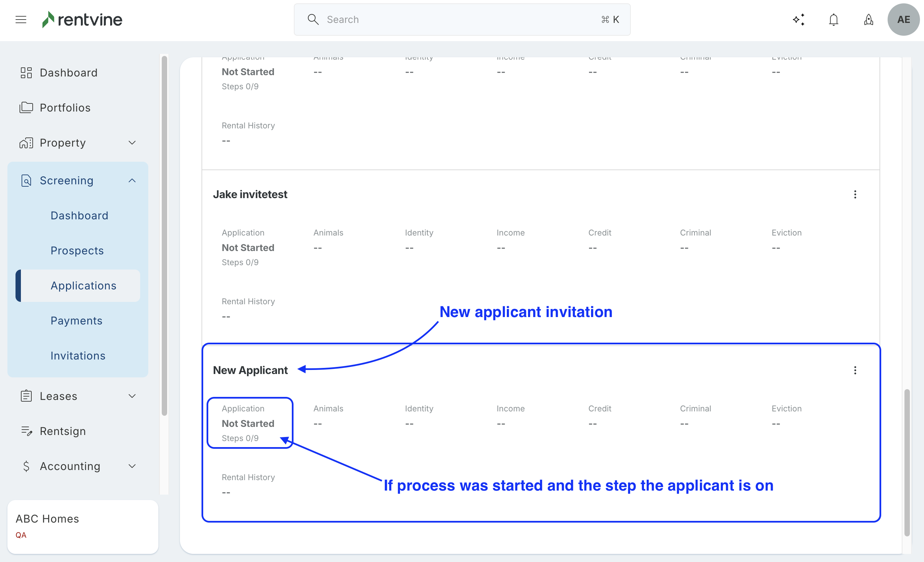
Task: Click the Portfolios folder icon
Action: [26, 107]
